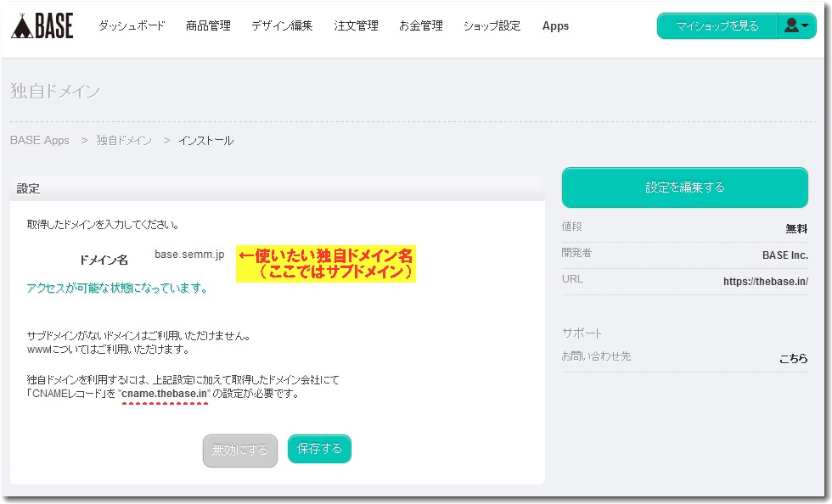Image resolution: width=832 pixels, height=504 pixels.
Task: Open the こちら support contact link
Action: click(793, 359)
